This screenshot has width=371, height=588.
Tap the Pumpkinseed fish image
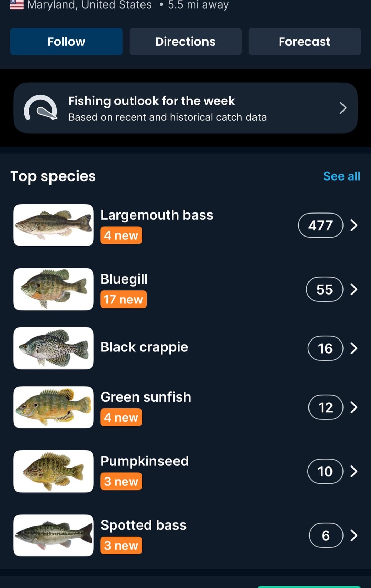point(54,471)
